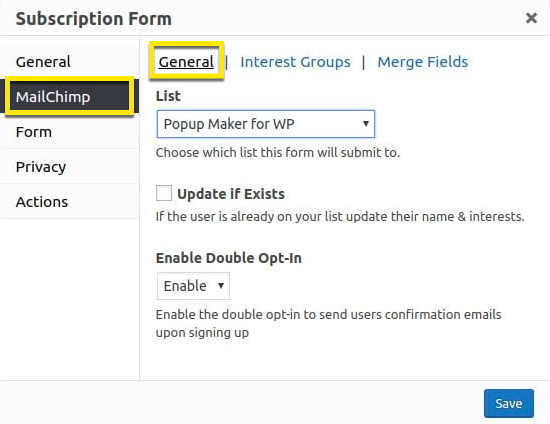Screen dimensions: 550x424
Task: Tick the Update if Exists checkbox
Action: click(x=164, y=193)
